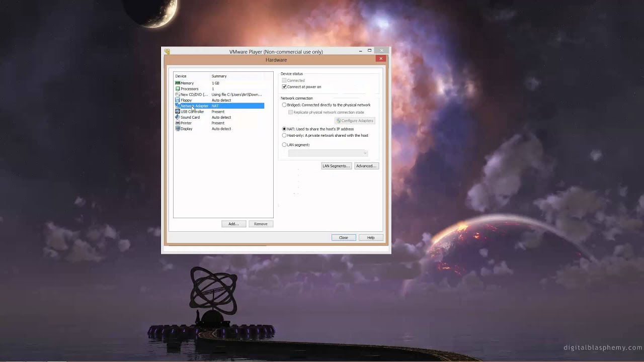Toggle the Connected checkbox

click(284, 80)
